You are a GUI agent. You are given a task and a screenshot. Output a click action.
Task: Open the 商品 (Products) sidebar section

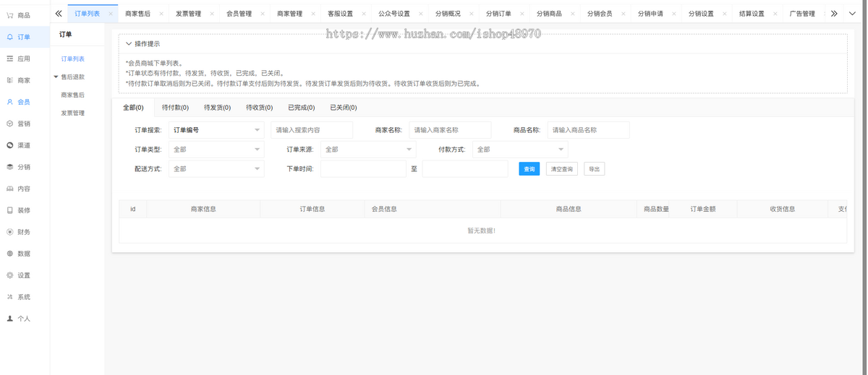pos(24,15)
